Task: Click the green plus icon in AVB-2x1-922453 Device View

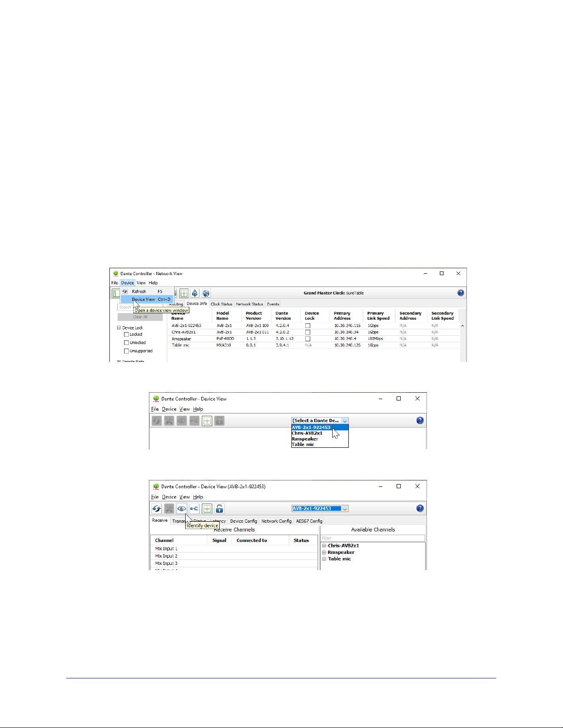Action: tap(207, 508)
